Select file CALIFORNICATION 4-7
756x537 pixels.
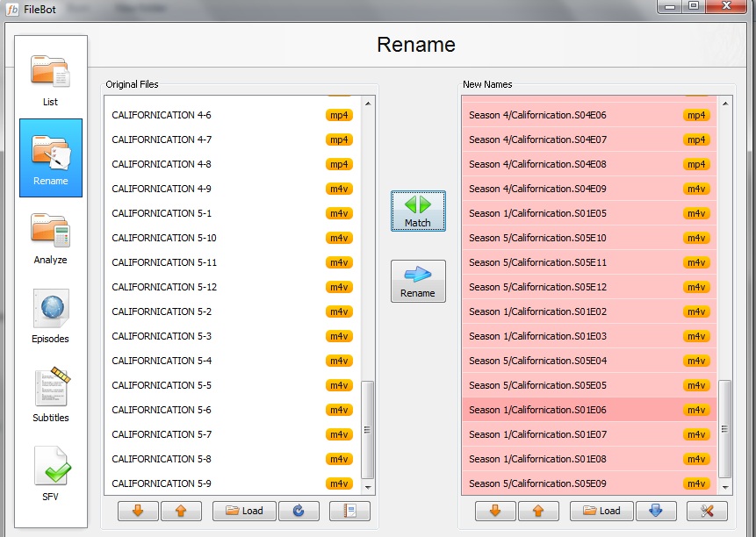tap(233, 140)
